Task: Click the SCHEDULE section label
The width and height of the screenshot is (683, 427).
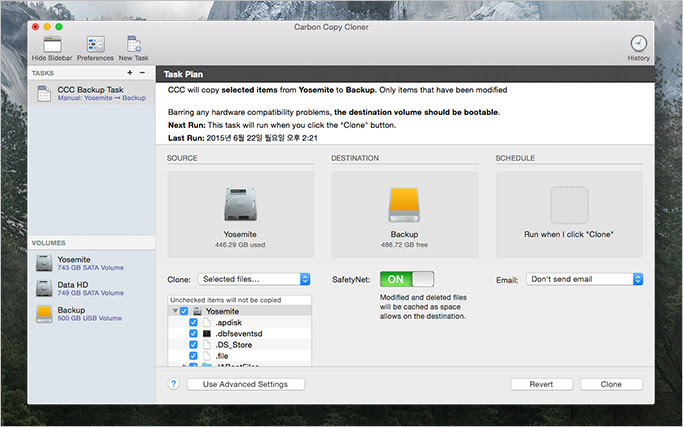Action: [515, 158]
